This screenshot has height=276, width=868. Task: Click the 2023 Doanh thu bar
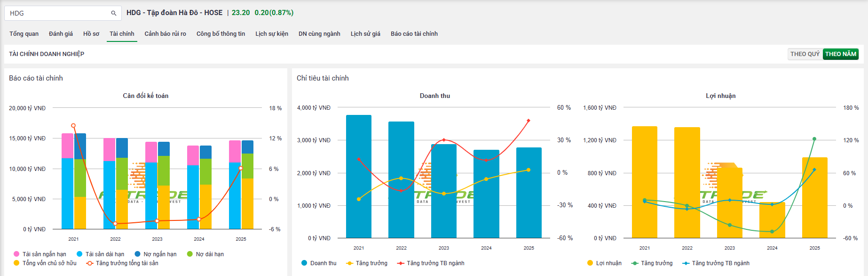click(444, 191)
